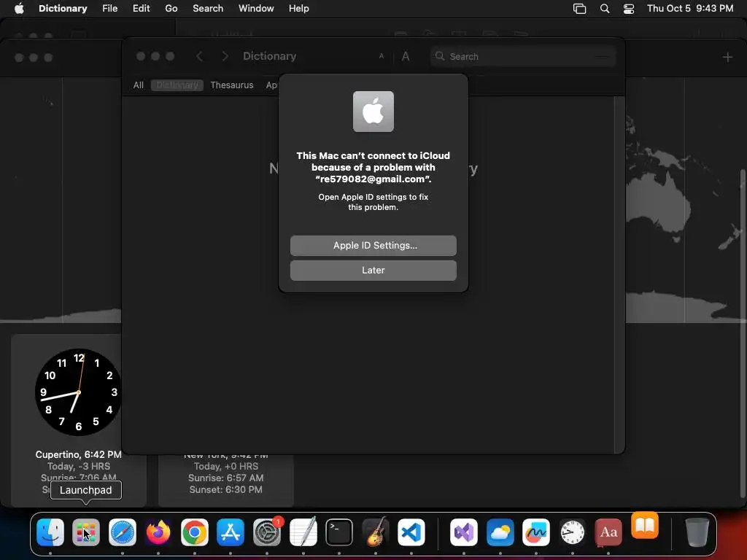Screen dimensions: 747x560
Task: Select the All source tab
Action: tap(138, 85)
